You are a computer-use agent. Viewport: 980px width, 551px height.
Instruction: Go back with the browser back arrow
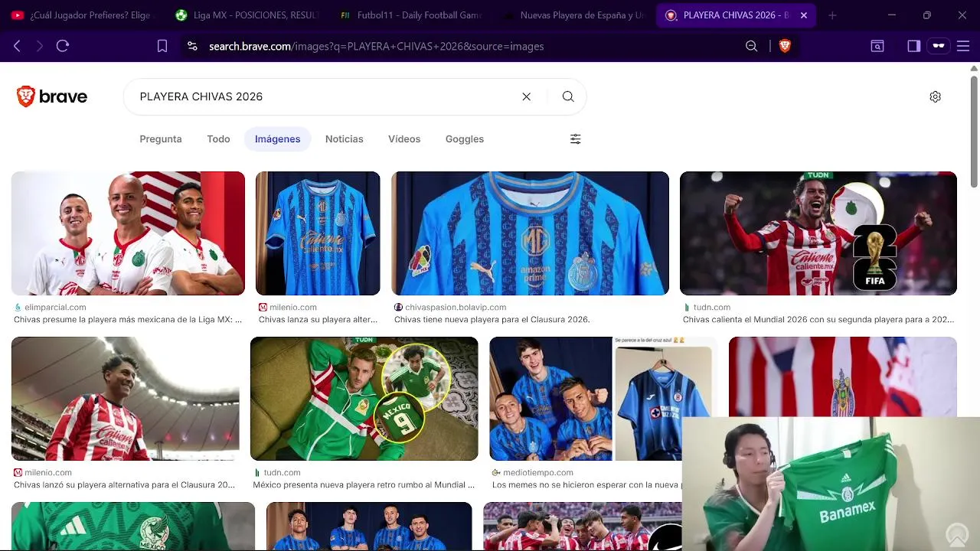tap(17, 46)
